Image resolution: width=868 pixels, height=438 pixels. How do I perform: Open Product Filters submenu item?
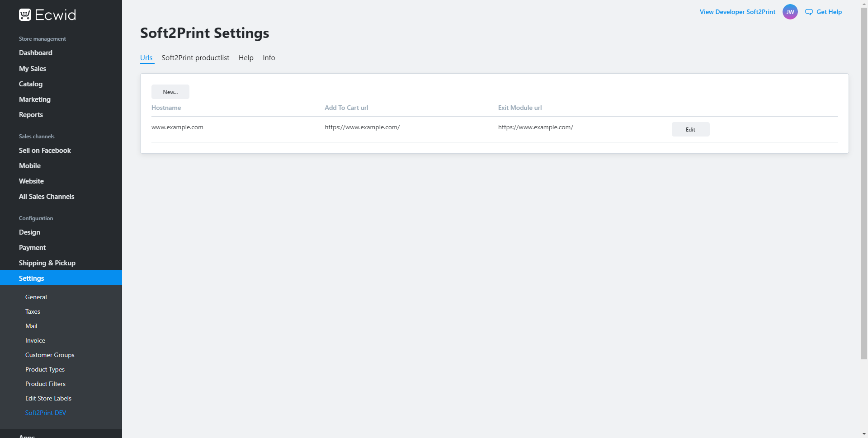45,384
